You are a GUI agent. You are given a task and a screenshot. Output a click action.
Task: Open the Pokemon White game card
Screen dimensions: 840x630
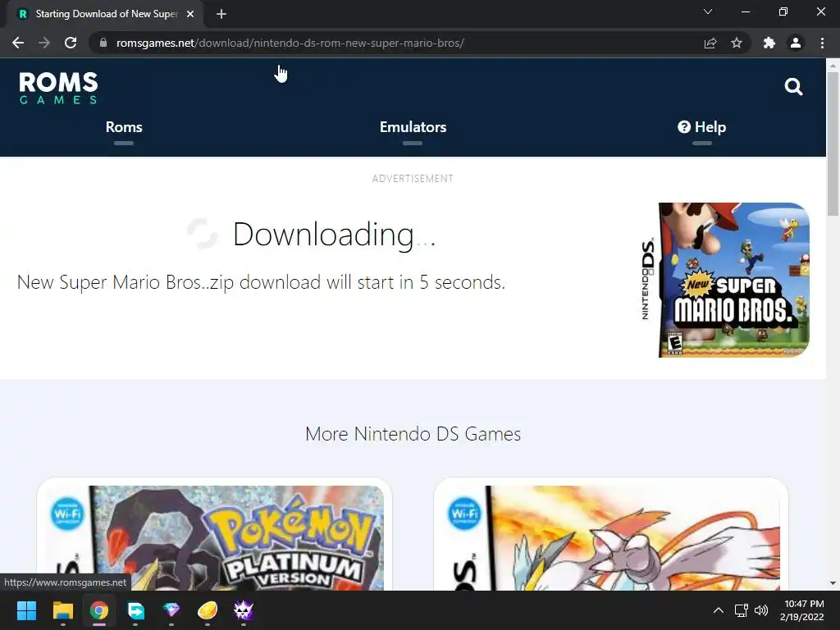pyautogui.click(x=610, y=534)
